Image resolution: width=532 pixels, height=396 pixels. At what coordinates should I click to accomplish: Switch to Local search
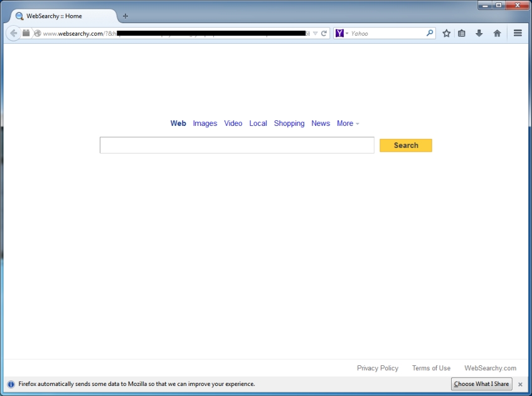pos(258,123)
